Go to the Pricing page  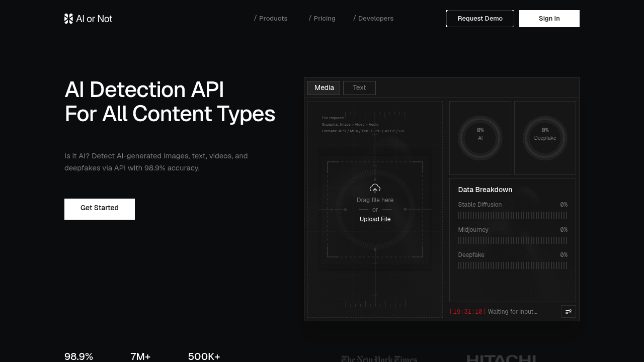pos(322,19)
